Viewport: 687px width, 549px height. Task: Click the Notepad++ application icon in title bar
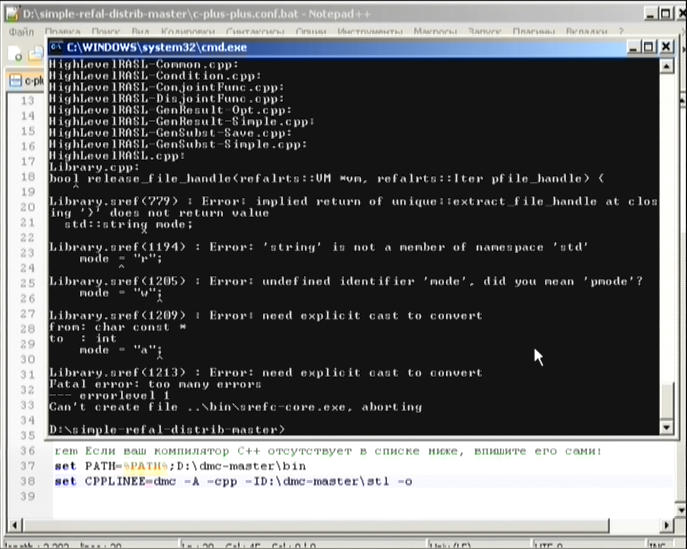click(12, 14)
